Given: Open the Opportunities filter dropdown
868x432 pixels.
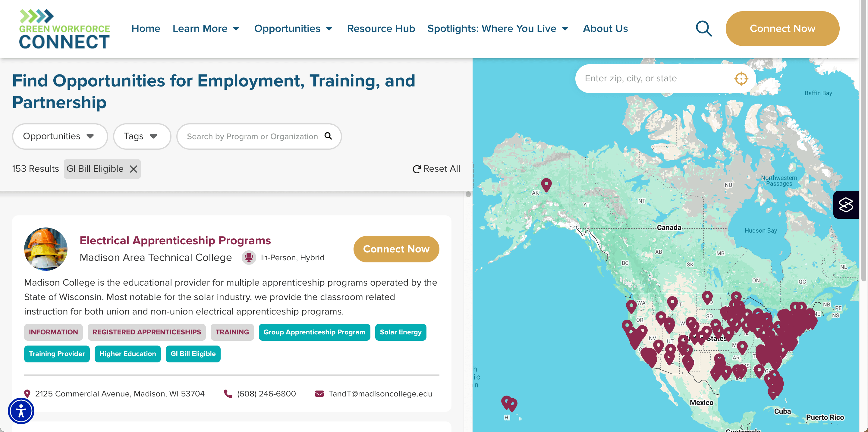Looking at the screenshot, I should pyautogui.click(x=60, y=136).
